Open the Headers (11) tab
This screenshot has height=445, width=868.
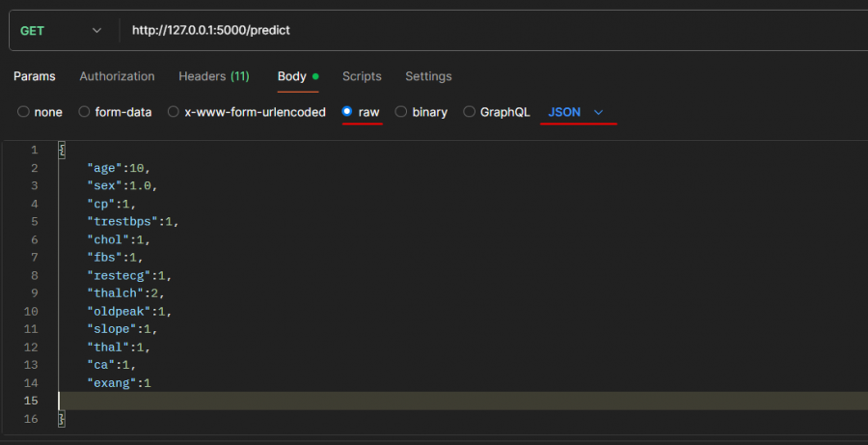213,76
